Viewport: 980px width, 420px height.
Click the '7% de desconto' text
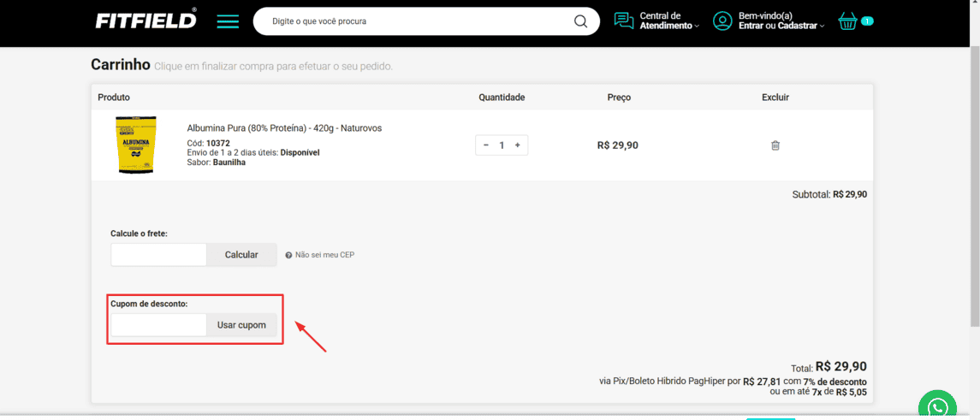835,382
